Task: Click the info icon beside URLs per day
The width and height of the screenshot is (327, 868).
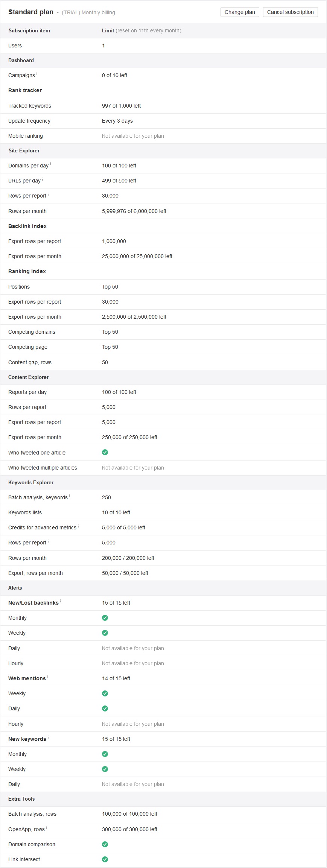Action: 43,179
